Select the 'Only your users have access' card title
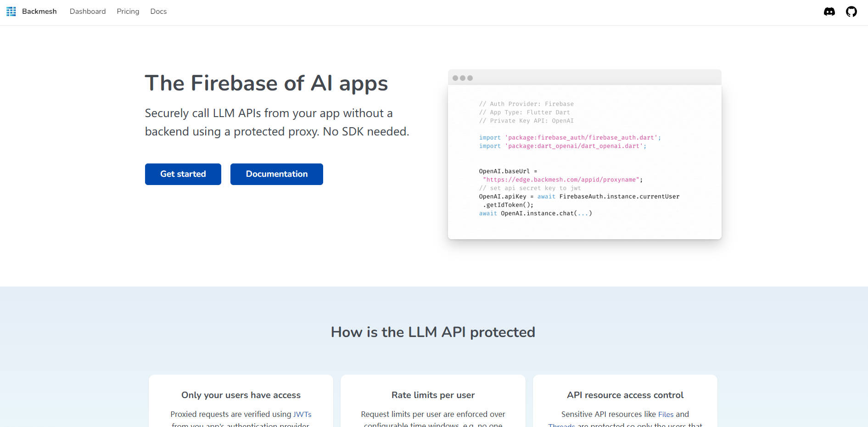 pyautogui.click(x=241, y=395)
